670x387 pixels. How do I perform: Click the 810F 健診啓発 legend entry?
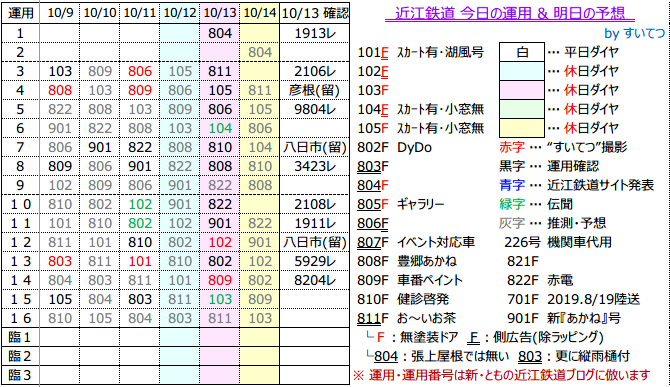click(x=403, y=299)
